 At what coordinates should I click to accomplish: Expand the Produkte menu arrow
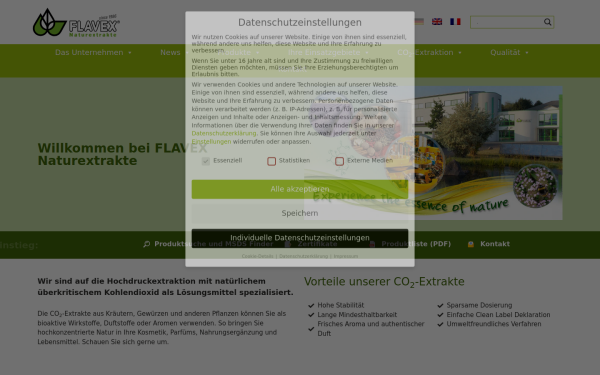pos(258,53)
